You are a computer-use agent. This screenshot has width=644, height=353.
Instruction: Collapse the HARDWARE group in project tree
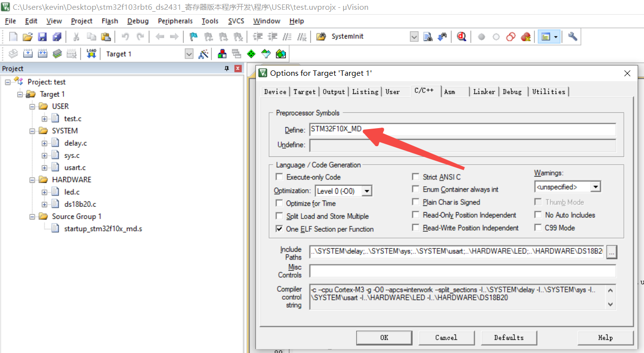point(32,180)
